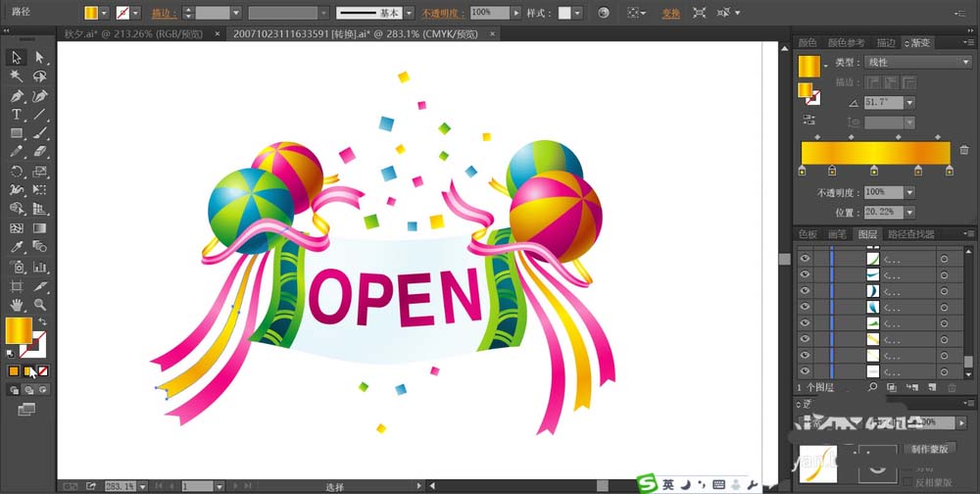Open brush definition 基本 dropdown
Image resolution: width=980 pixels, height=494 pixels.
(409, 13)
